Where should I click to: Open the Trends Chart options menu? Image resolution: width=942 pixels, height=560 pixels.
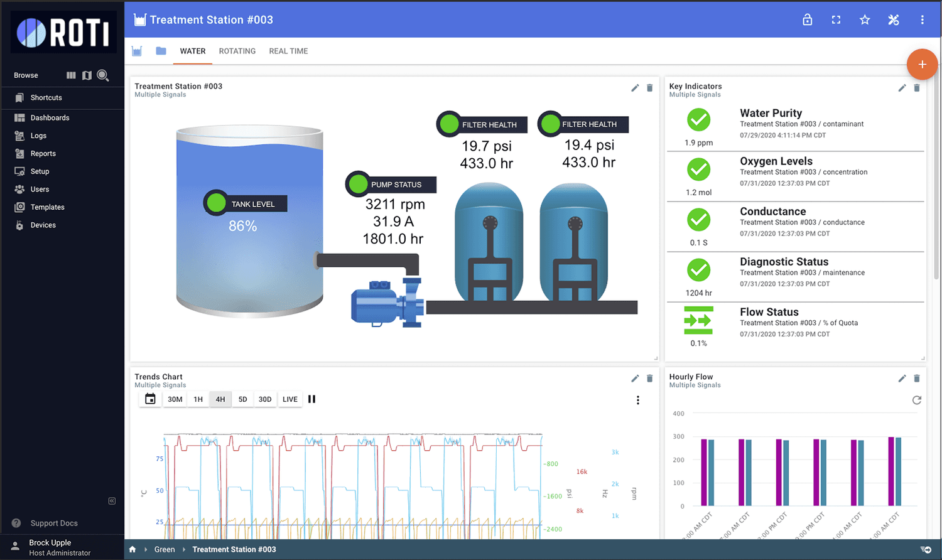(637, 400)
